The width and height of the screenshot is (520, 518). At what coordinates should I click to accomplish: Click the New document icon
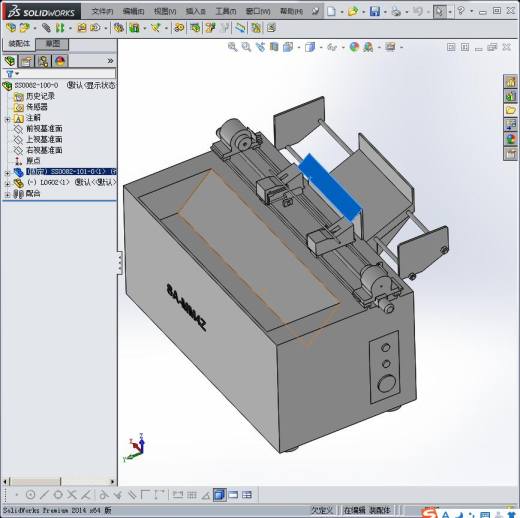click(331, 11)
